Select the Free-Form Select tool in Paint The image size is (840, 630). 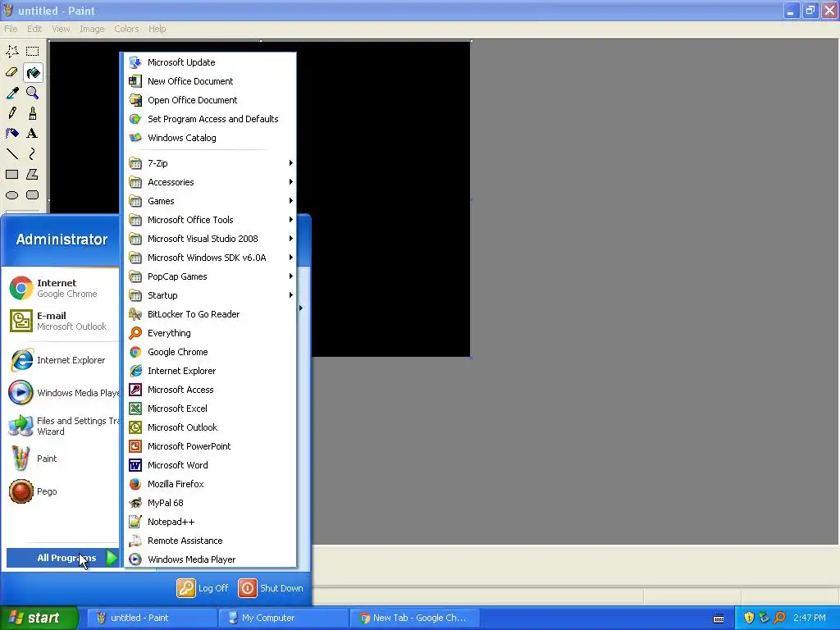pyautogui.click(x=11, y=52)
